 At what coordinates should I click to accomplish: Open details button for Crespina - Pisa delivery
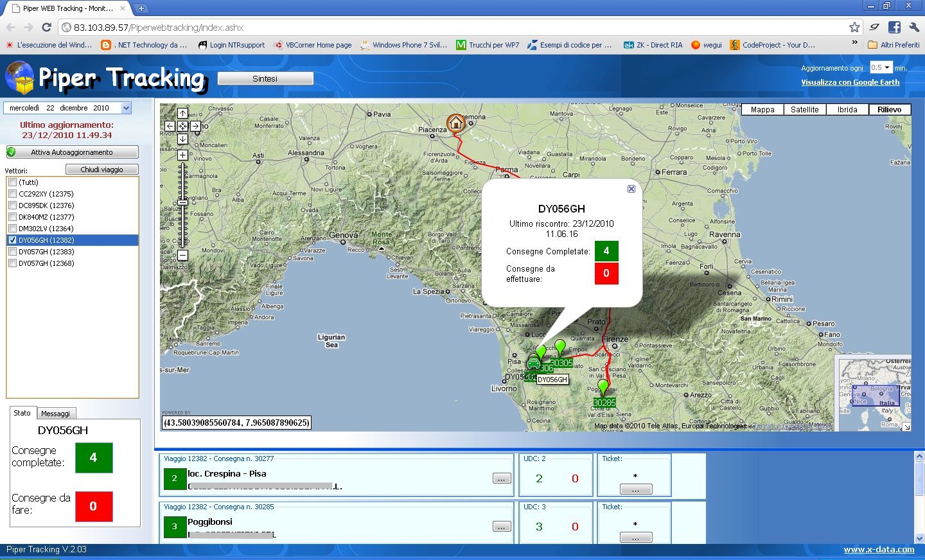(x=502, y=478)
